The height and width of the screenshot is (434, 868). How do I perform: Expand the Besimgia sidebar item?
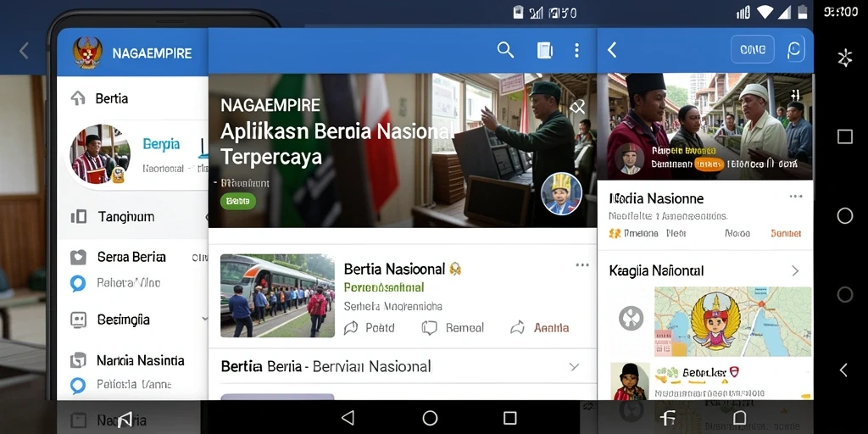click(x=133, y=320)
